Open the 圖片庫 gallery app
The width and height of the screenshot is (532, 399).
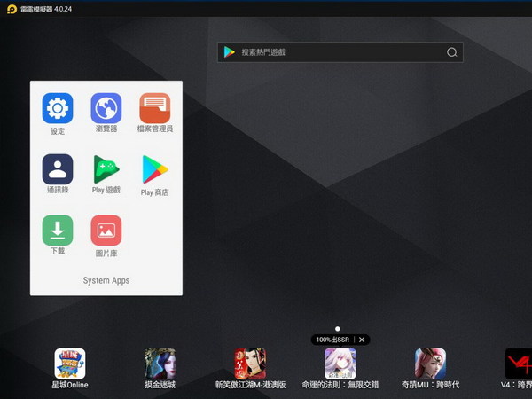click(106, 230)
